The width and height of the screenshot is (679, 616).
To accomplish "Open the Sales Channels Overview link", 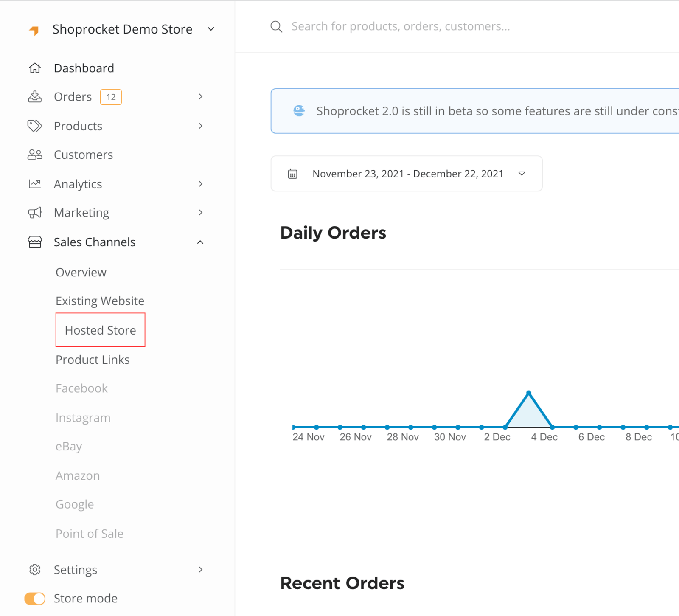I will (81, 272).
